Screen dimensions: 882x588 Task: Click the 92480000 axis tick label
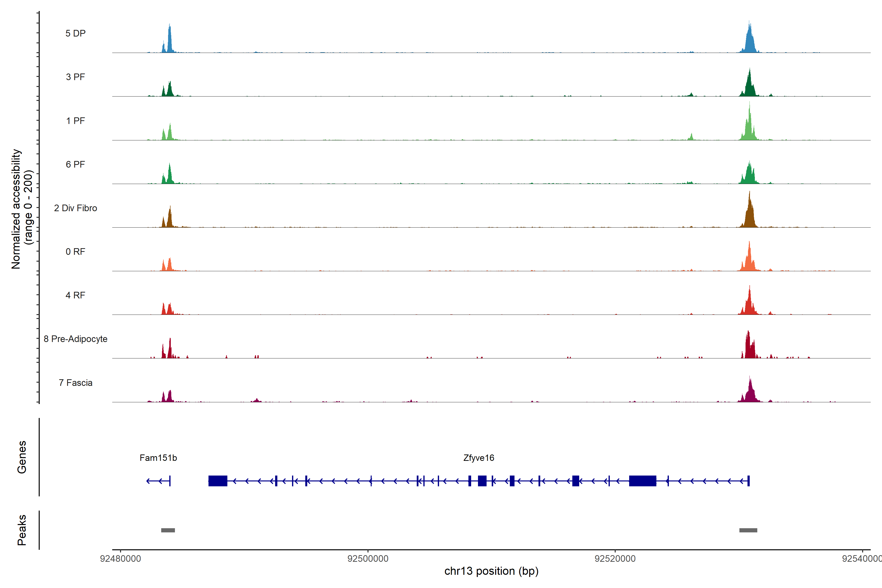(120, 559)
